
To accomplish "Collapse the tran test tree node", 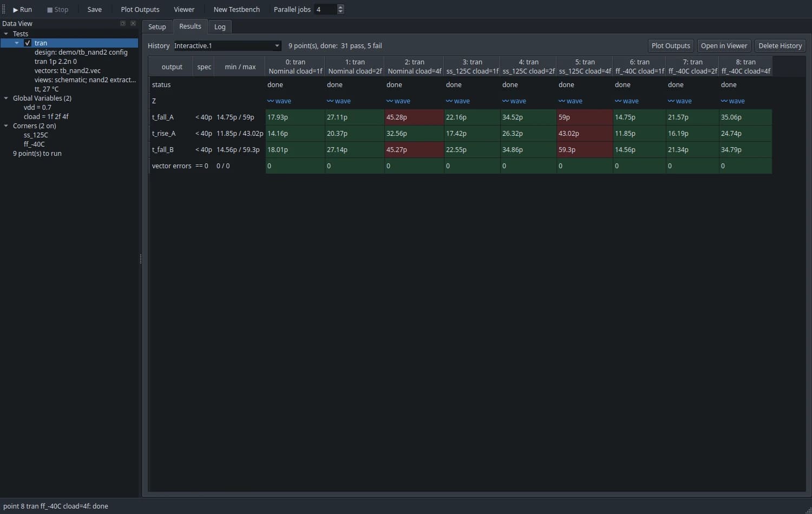I will coord(17,43).
